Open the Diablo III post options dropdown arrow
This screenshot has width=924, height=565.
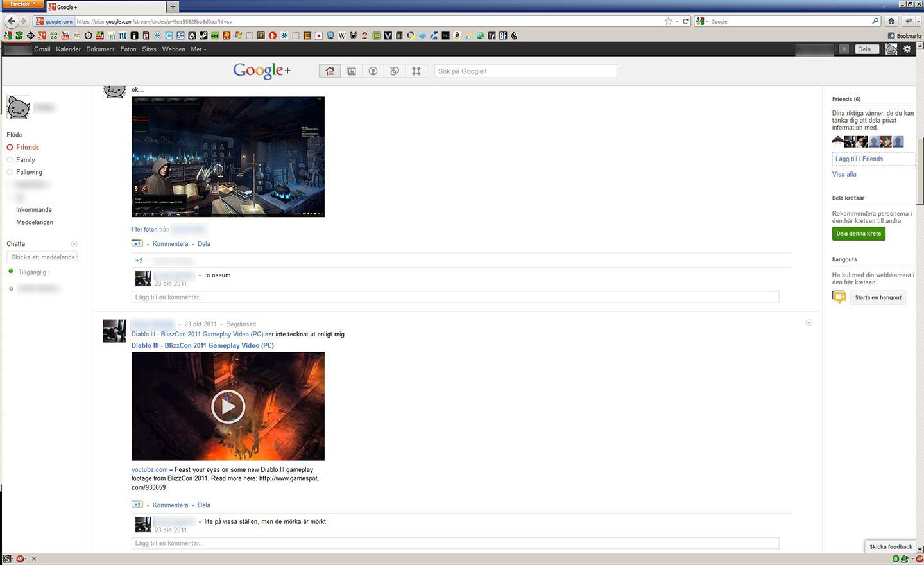click(x=809, y=323)
